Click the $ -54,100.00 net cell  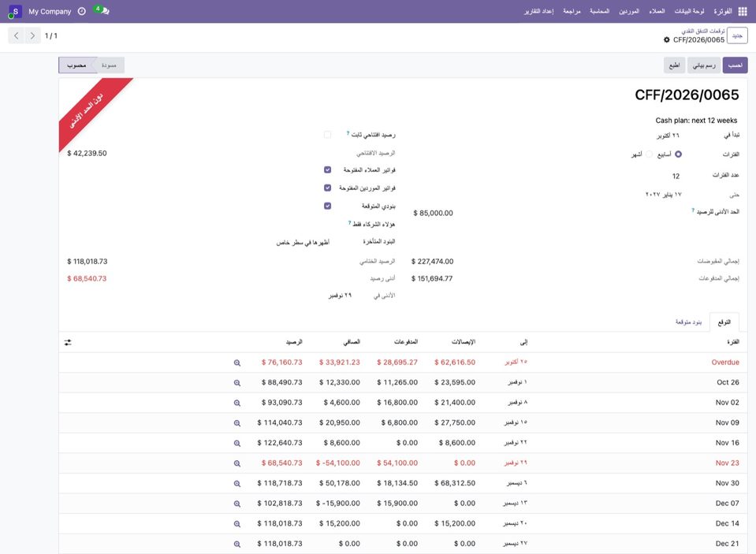tap(337, 463)
